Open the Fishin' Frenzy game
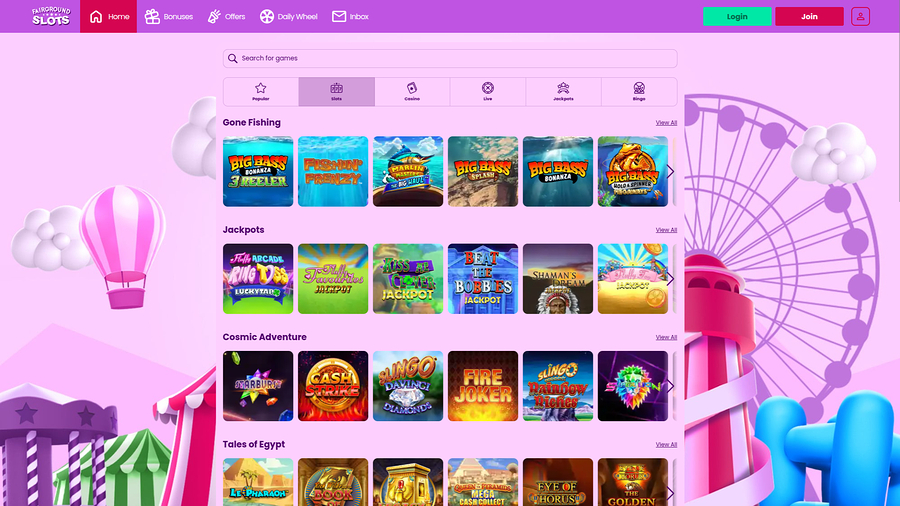900x506 pixels. coord(333,172)
